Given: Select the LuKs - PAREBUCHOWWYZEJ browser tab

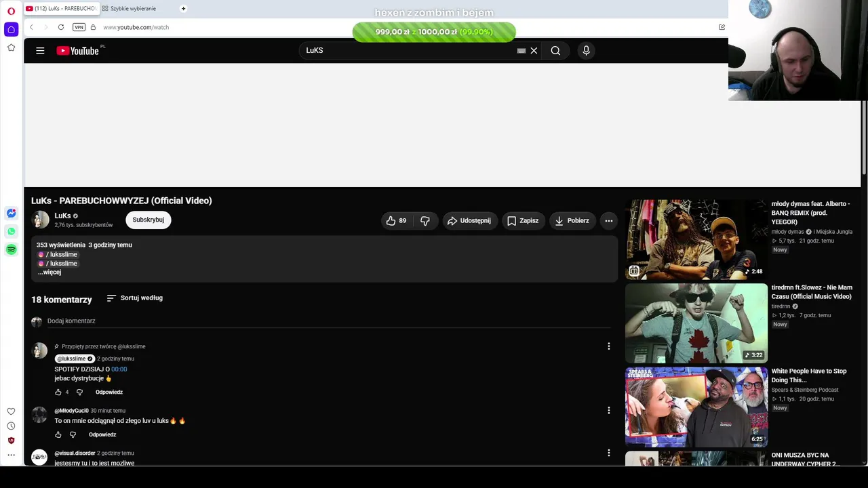Looking at the screenshot, I should (x=61, y=8).
